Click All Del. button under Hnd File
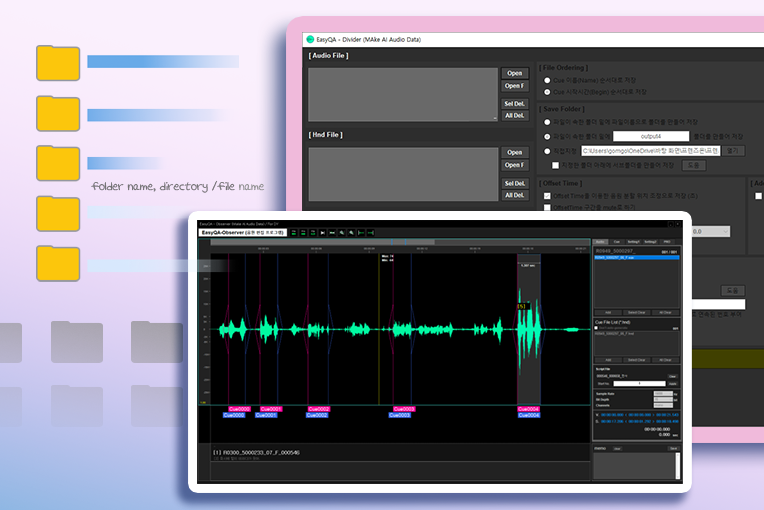The image size is (764, 510). 514,195
